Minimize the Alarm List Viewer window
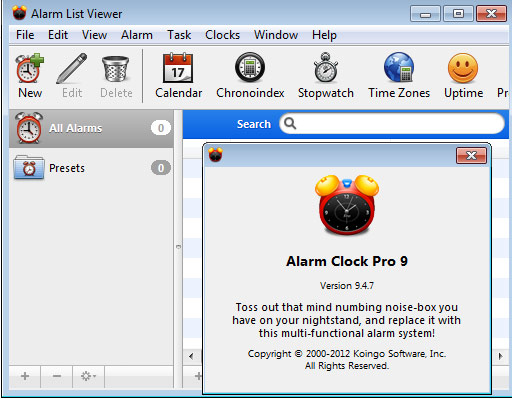The height and width of the screenshot is (399, 512). [x=425, y=14]
